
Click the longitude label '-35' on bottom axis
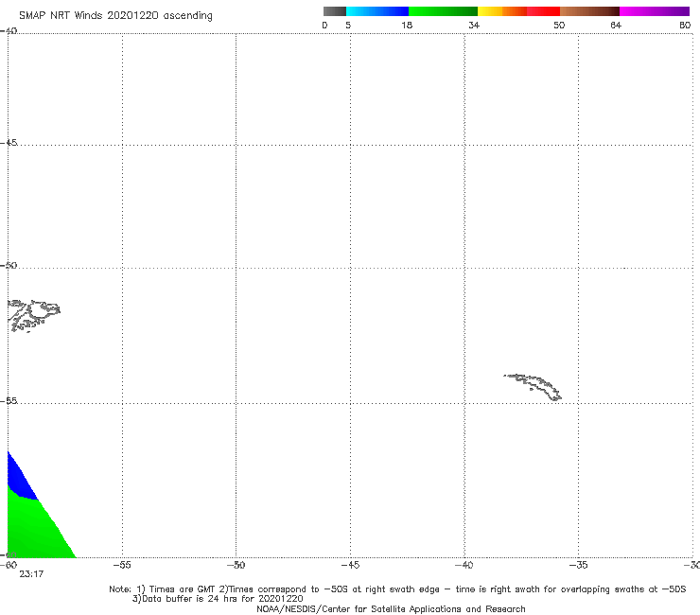578,565
